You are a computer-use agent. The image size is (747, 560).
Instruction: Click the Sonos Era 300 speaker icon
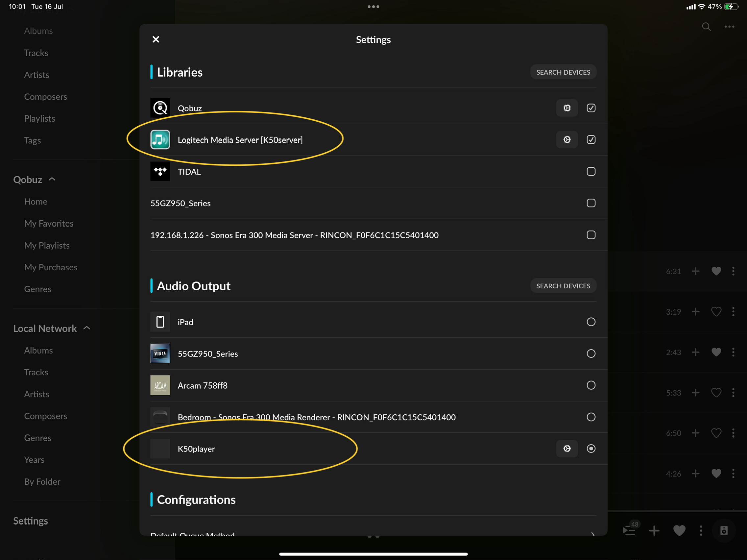click(x=160, y=417)
